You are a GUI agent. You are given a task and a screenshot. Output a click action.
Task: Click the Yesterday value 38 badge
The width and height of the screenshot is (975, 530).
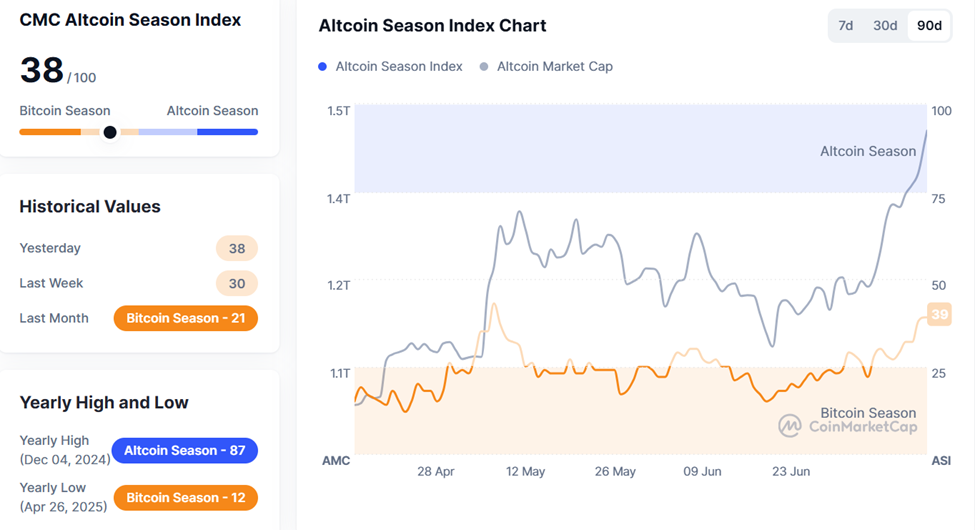point(237,248)
